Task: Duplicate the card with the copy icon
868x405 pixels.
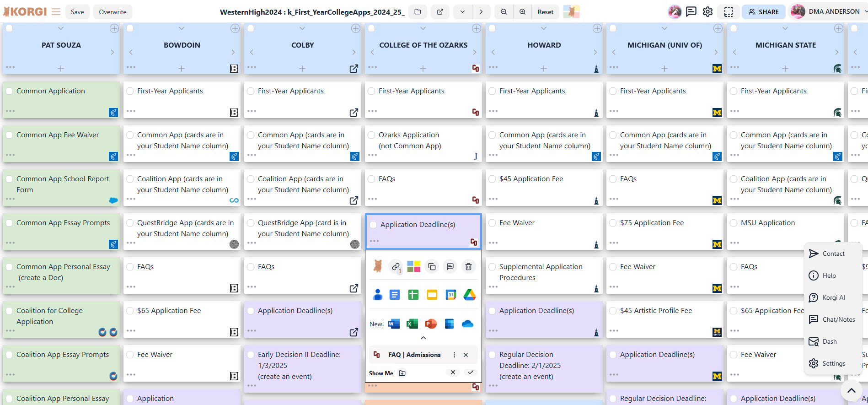Action: point(432,266)
